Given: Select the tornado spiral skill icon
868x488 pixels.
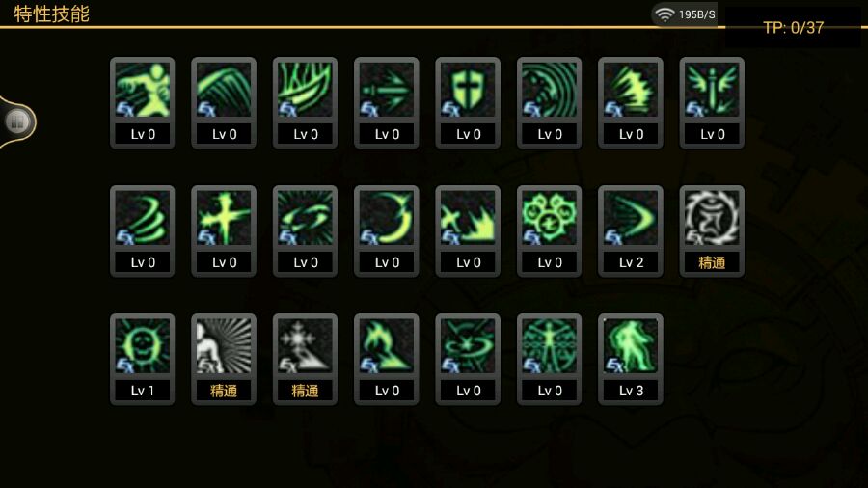Looking at the screenshot, I should [143, 231].
